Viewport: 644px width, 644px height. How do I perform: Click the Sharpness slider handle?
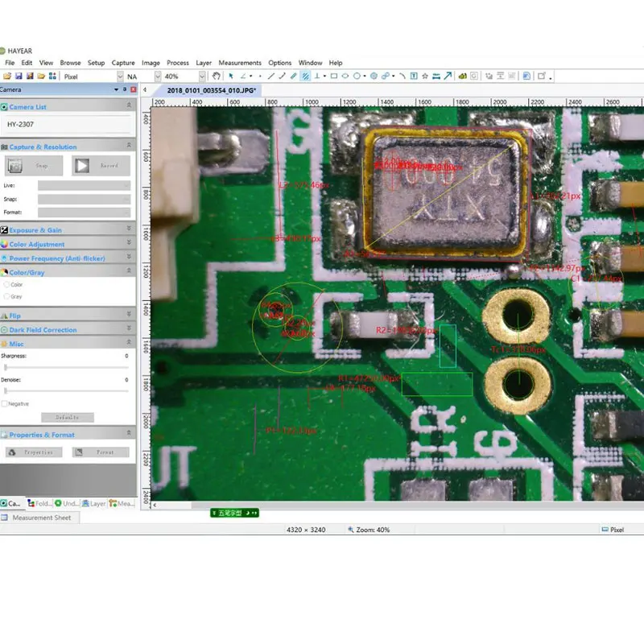pyautogui.click(x=6, y=367)
